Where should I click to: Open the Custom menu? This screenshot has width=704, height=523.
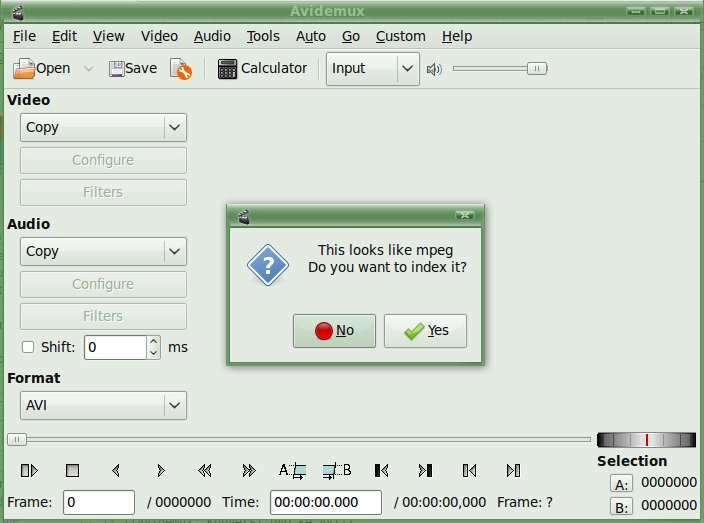pyautogui.click(x=400, y=36)
